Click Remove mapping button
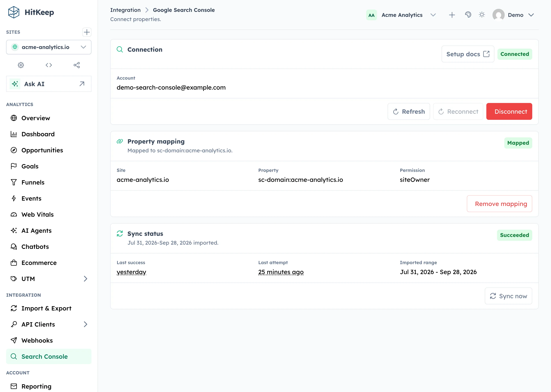This screenshot has height=392, width=551. (499, 204)
